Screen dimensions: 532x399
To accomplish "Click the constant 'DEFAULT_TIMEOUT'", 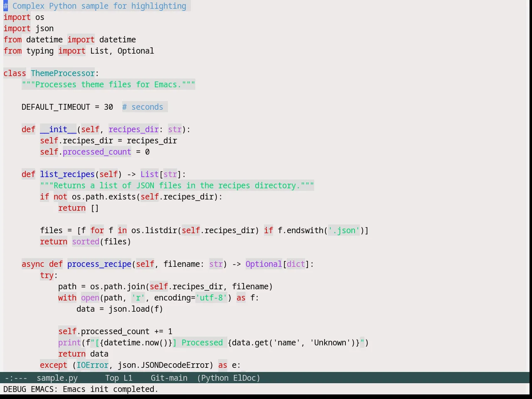I will [x=56, y=107].
